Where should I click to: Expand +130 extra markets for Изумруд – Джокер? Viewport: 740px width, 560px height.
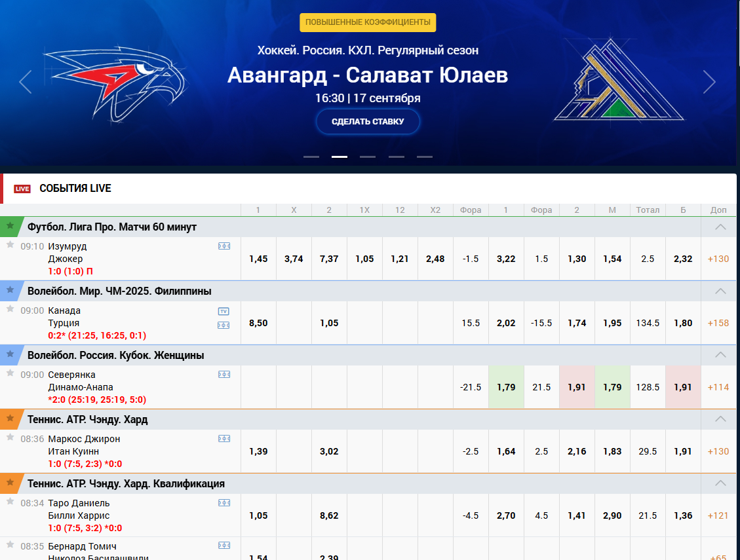tap(718, 259)
